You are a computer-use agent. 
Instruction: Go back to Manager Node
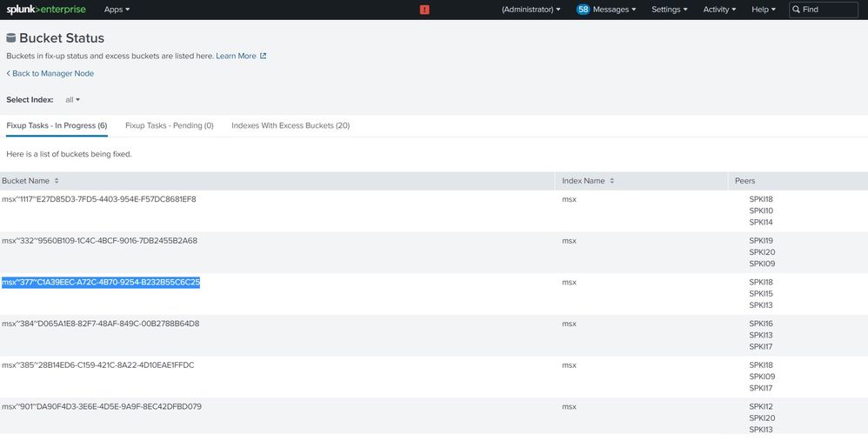click(x=50, y=74)
